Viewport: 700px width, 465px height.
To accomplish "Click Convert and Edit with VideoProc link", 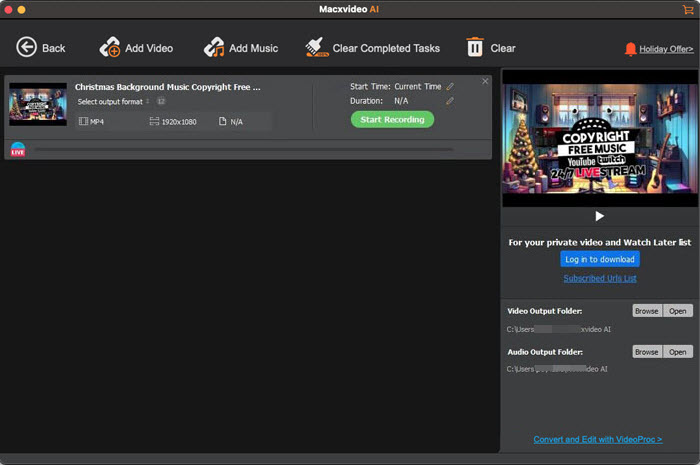I will coord(598,440).
